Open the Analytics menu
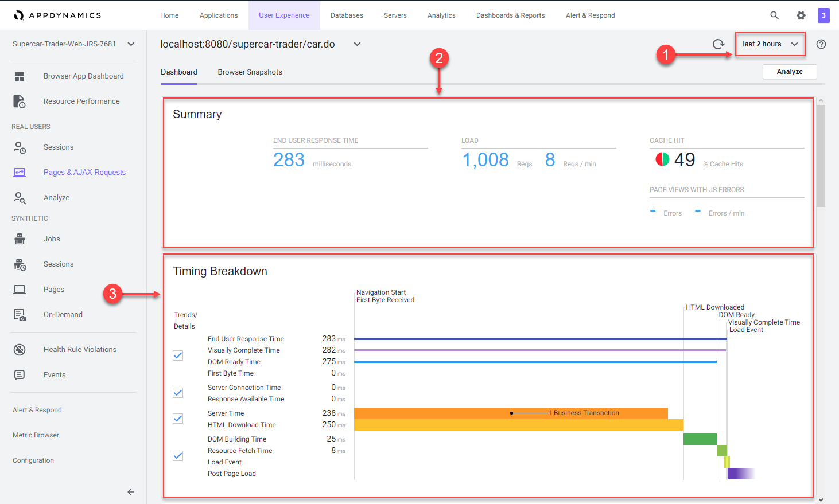The width and height of the screenshot is (839, 504). tap(441, 15)
